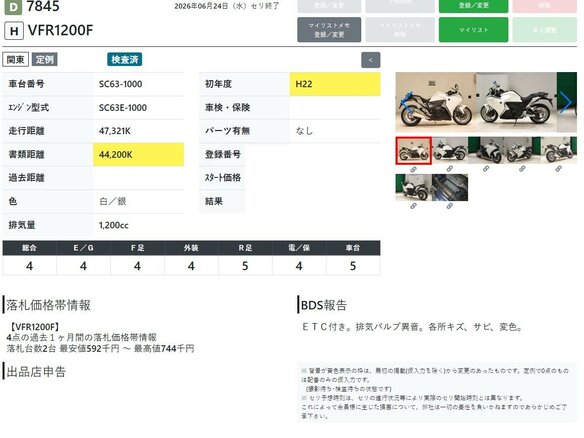Open link icon under fifth thumbnail
Screen dimensions: 584x438
(x=558, y=169)
